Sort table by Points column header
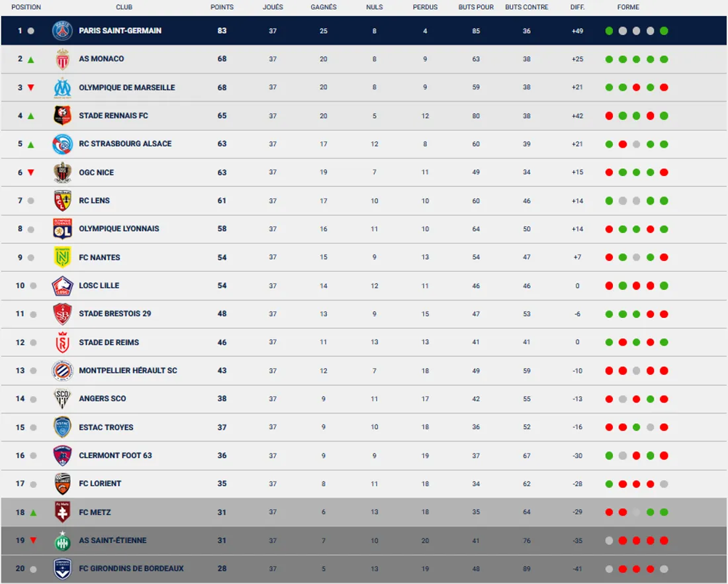This screenshot has width=728, height=584. point(222,7)
